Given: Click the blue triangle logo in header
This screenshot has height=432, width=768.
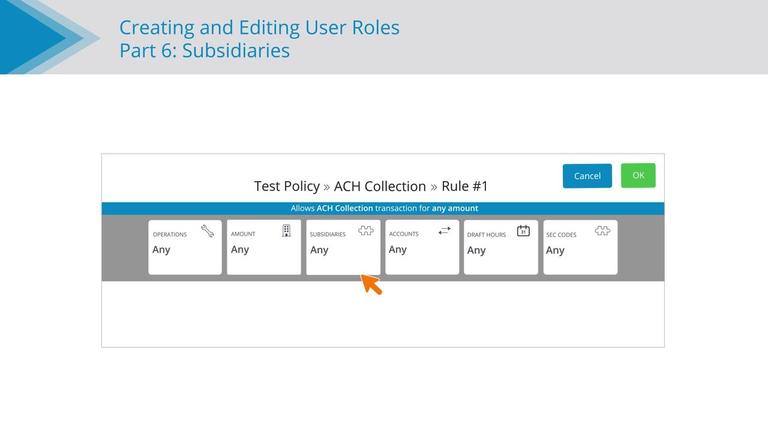Looking at the screenshot, I should click(x=49, y=37).
